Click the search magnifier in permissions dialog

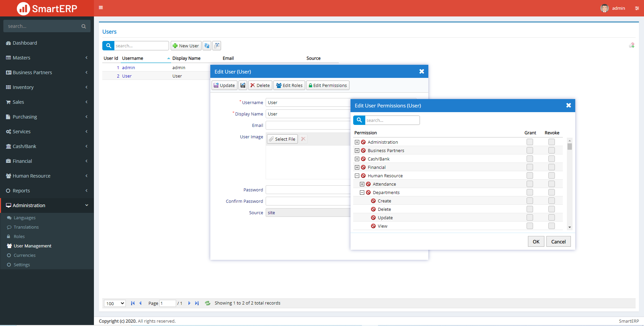pyautogui.click(x=359, y=120)
